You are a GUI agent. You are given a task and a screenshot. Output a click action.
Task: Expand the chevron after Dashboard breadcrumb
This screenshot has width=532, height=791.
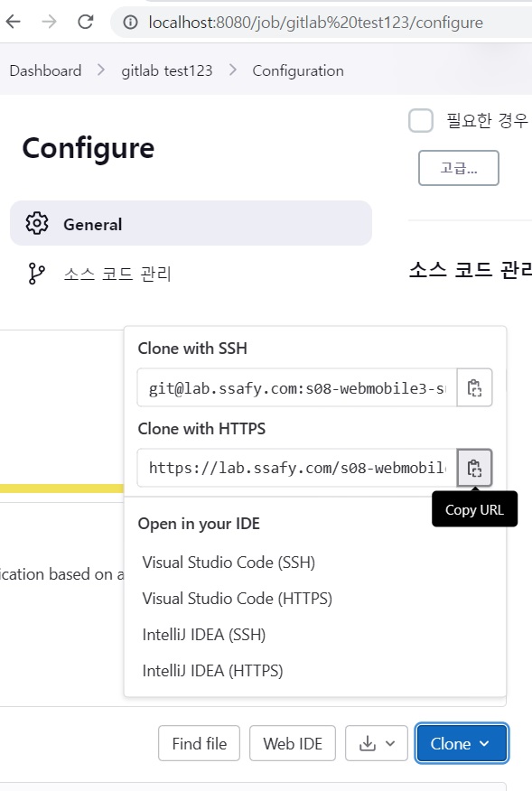pos(101,70)
